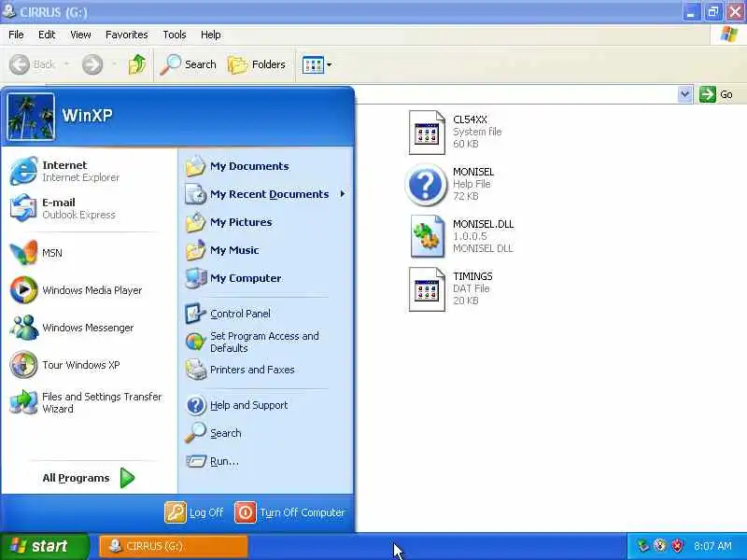Click the Log Off button
Screen dimensions: 747x560
pyautogui.click(x=194, y=512)
